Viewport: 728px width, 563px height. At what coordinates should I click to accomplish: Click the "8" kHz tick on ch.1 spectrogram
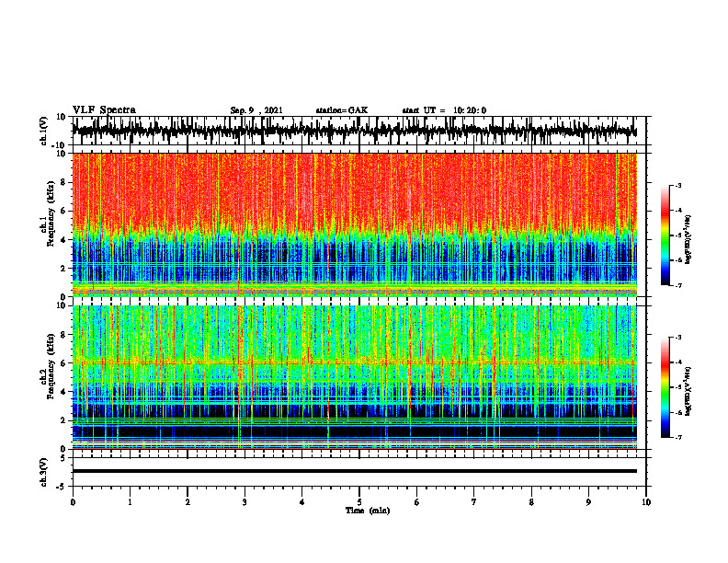pos(63,182)
